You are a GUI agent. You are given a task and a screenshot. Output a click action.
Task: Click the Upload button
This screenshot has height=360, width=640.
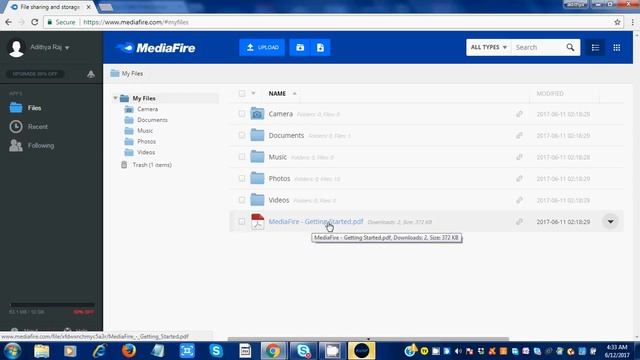point(262,48)
